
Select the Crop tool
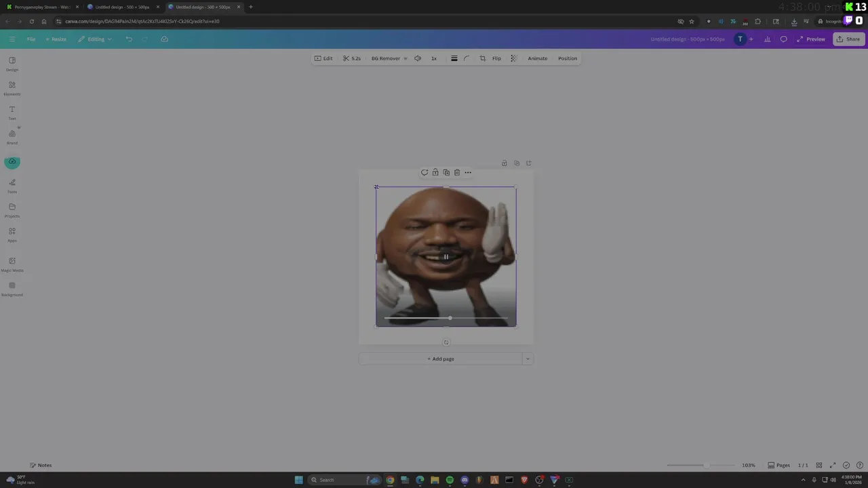click(x=483, y=58)
